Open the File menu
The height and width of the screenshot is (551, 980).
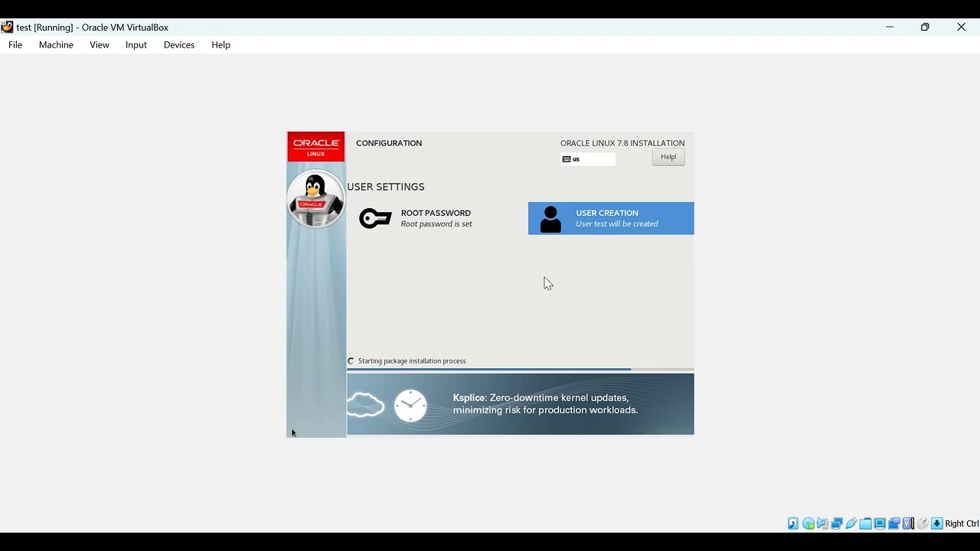coord(15,44)
